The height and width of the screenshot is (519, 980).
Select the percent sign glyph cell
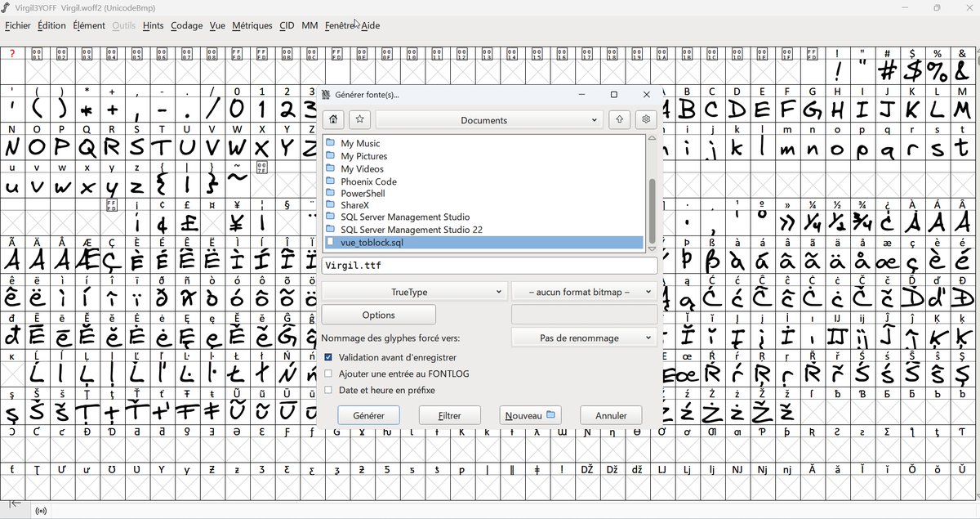(x=938, y=71)
